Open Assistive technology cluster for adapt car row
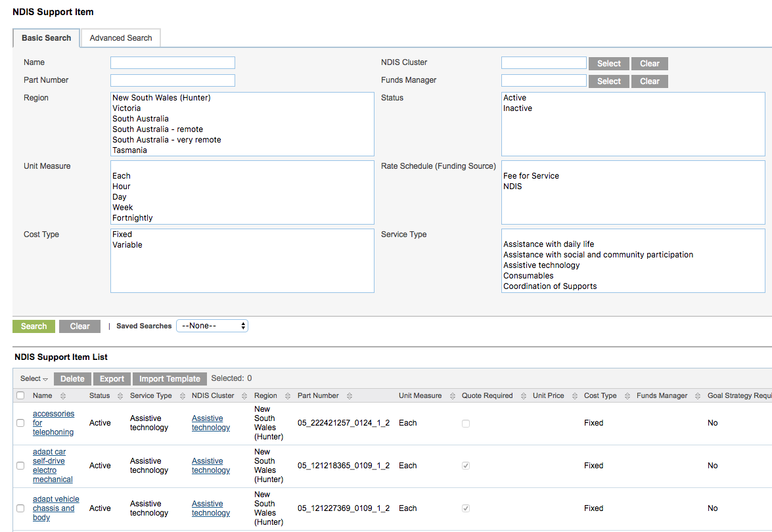The image size is (772, 532). 211,466
